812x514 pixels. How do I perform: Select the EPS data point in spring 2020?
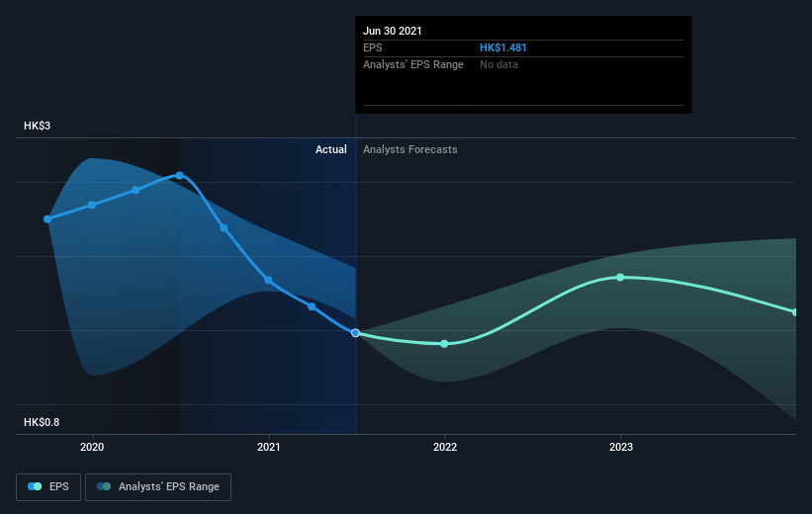[135, 190]
